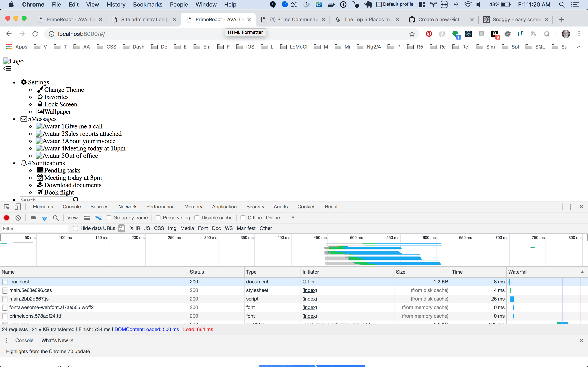Select the inspect element picker tool

(7, 207)
